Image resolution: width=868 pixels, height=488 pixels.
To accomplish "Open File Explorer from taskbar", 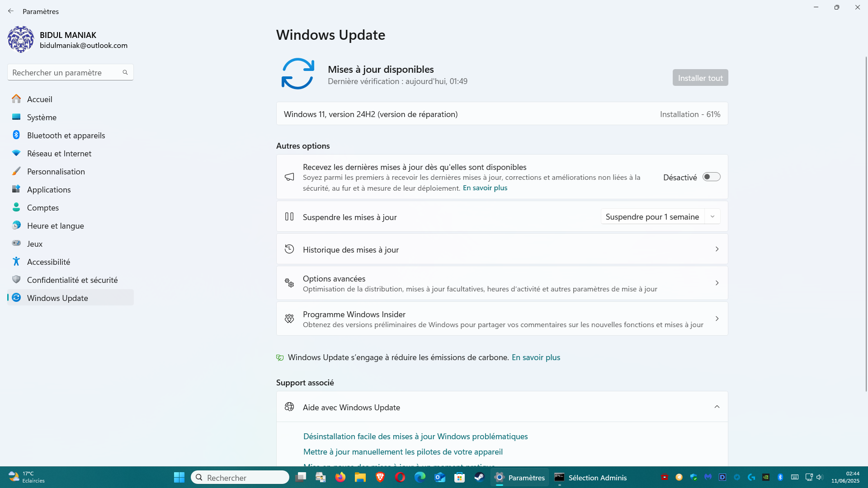I will click(360, 477).
